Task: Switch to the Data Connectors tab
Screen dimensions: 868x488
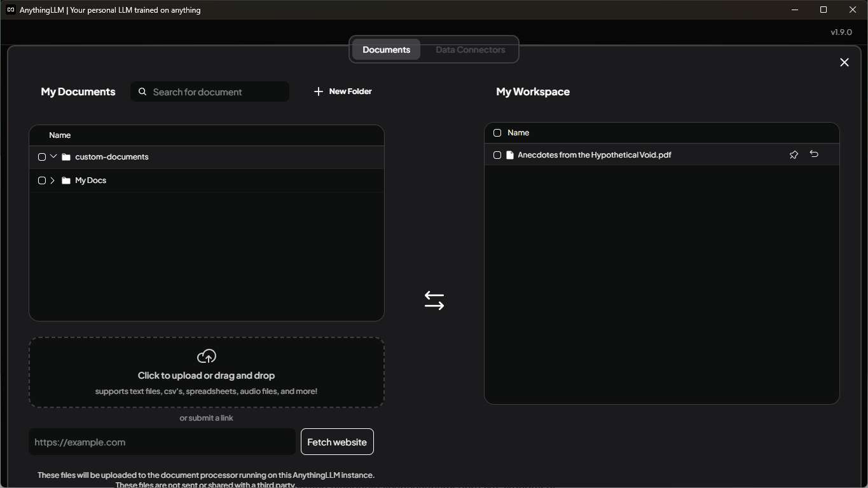Action: [470, 50]
